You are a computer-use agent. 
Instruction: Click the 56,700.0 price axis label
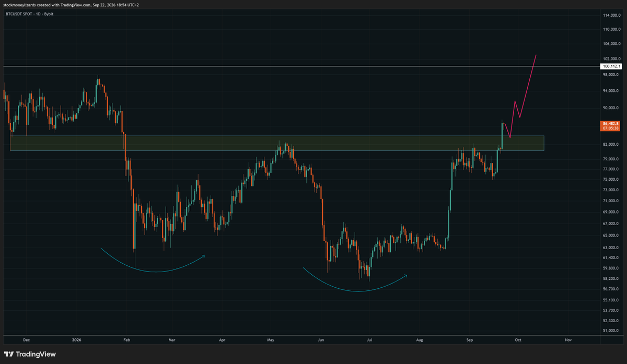[610, 289]
